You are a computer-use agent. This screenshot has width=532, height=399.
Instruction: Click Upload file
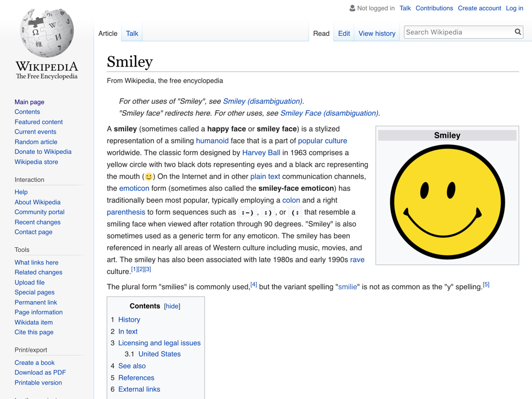point(30,282)
